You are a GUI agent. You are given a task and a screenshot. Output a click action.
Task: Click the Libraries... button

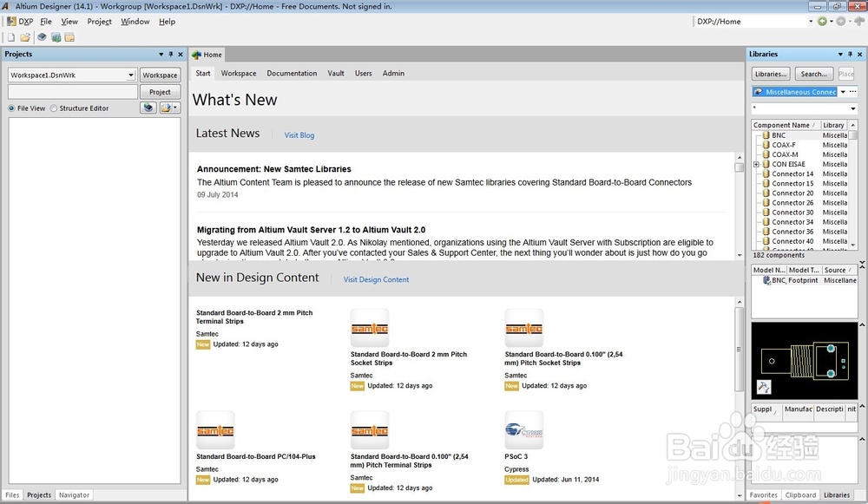point(771,74)
